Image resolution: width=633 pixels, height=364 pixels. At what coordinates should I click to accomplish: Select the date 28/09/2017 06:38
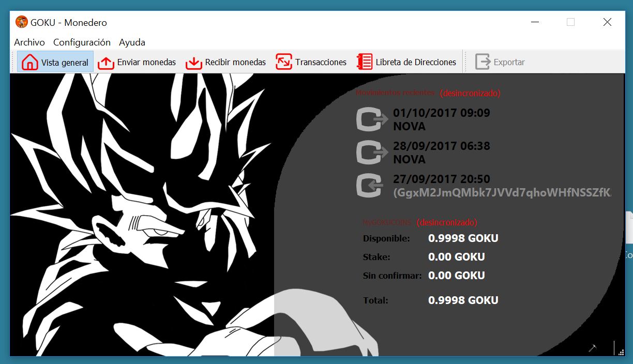pyautogui.click(x=442, y=146)
